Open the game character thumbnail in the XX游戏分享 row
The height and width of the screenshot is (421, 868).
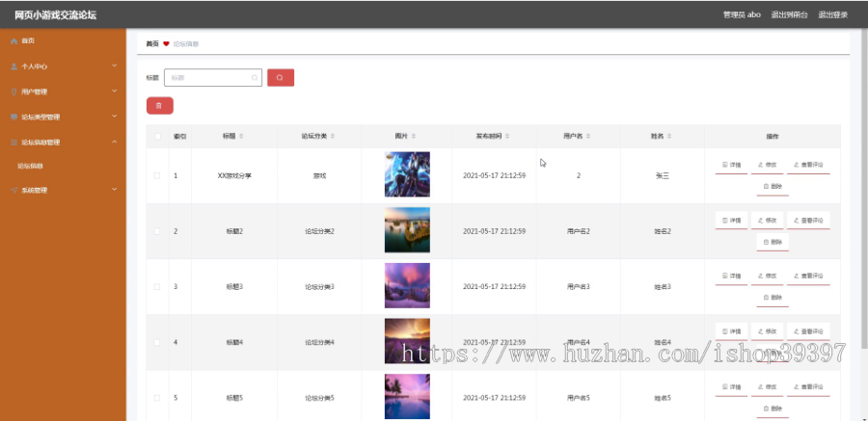pos(407,174)
